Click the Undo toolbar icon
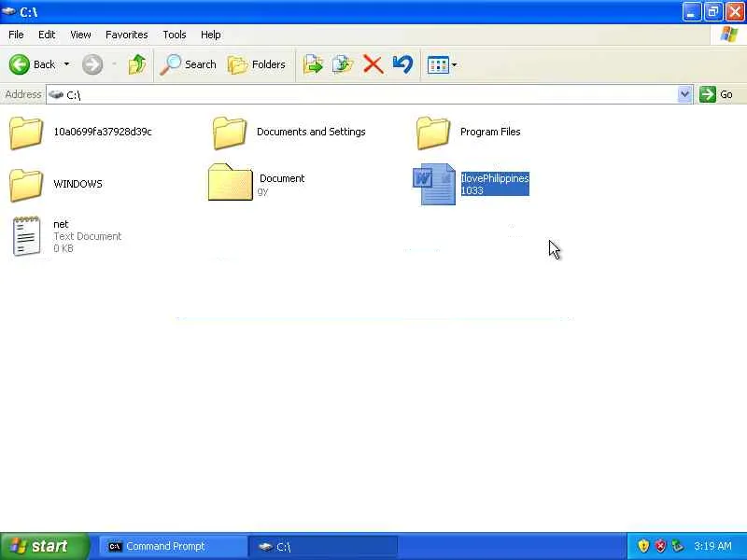Screen dimensions: 747x560 (402, 64)
